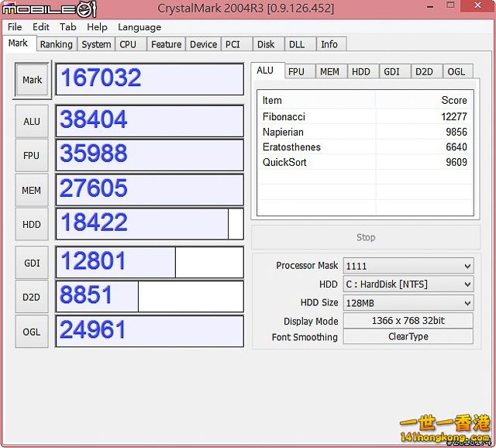Run the GDI graphics test

pos(32,263)
